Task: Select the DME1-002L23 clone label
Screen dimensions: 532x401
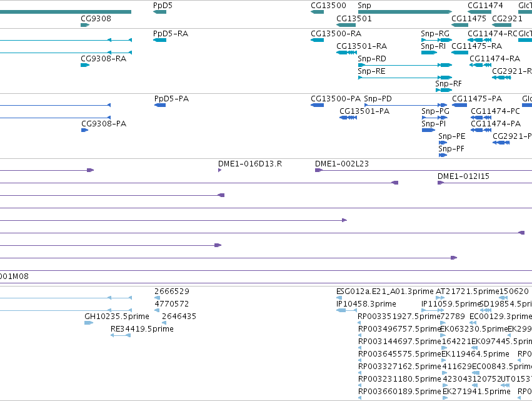Action: point(342,164)
